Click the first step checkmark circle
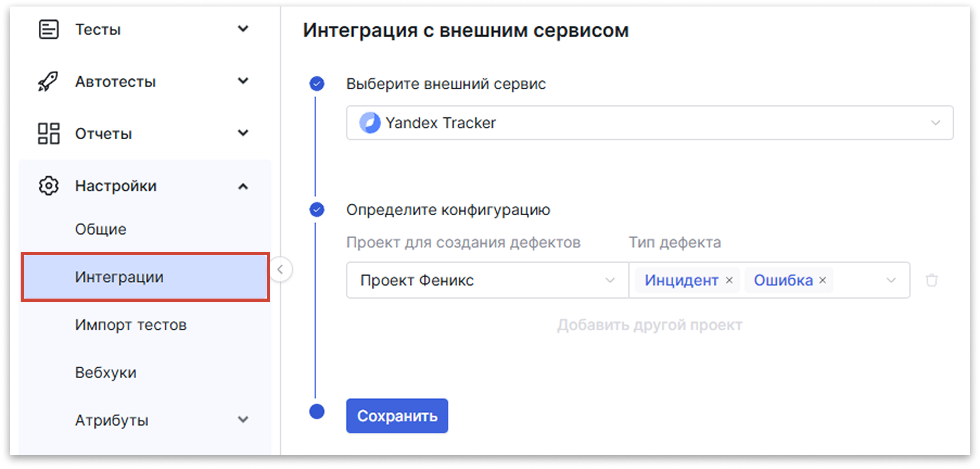 pyautogui.click(x=317, y=83)
